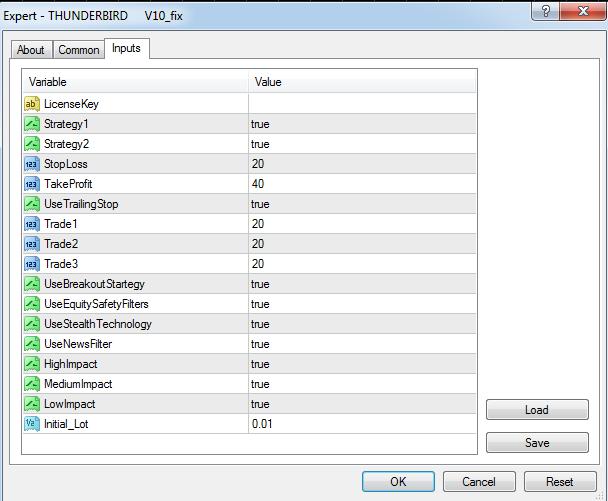Click the Initial_Lot double type icon
The width and height of the screenshot is (608, 501).
(x=32, y=424)
